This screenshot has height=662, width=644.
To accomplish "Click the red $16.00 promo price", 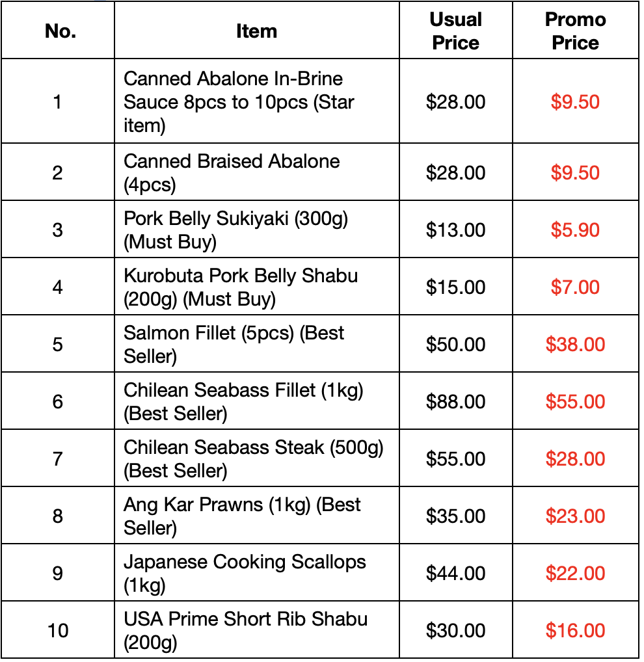I will point(575,630).
